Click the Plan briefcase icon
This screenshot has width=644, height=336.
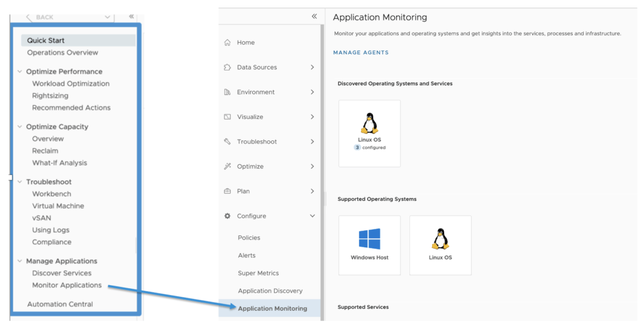point(227,191)
